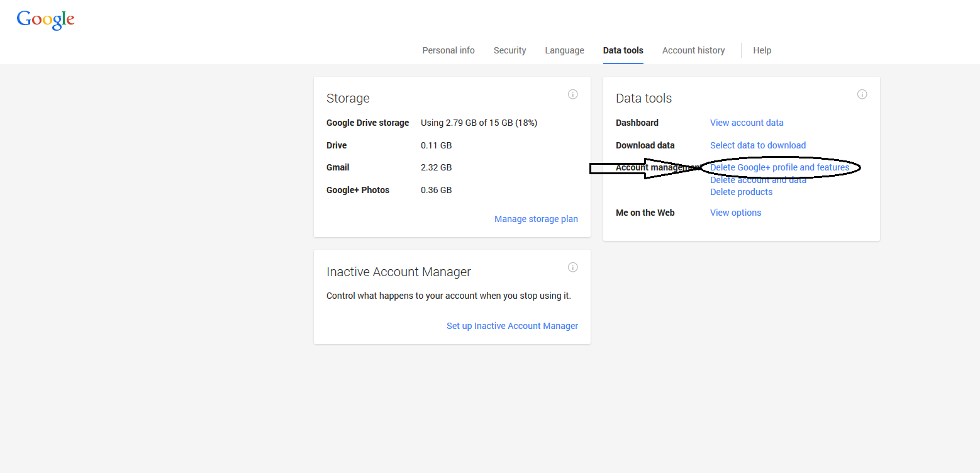Viewport: 980px width, 473px height.
Task: Click the Inactive Account Manager heading
Action: tap(399, 272)
